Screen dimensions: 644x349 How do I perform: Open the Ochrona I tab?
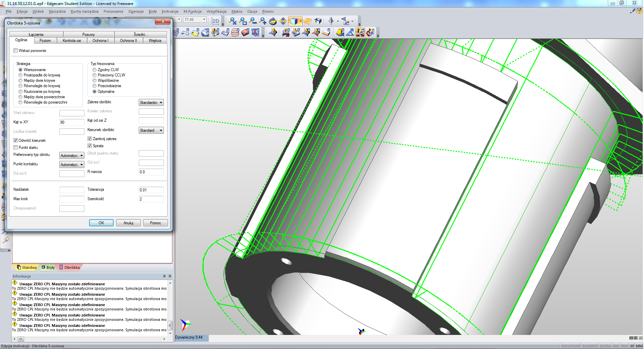(101, 41)
